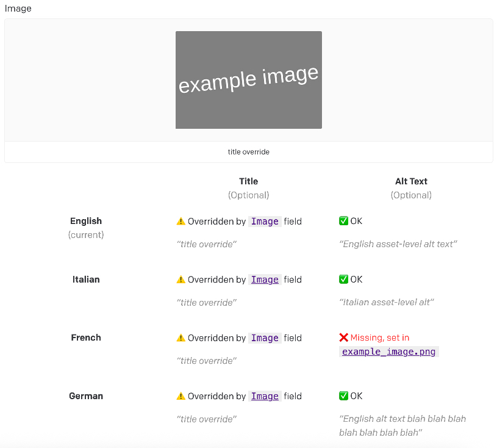Screen dimensions: 497x448
Task: Open the Image field link in German row
Action: pos(265,396)
